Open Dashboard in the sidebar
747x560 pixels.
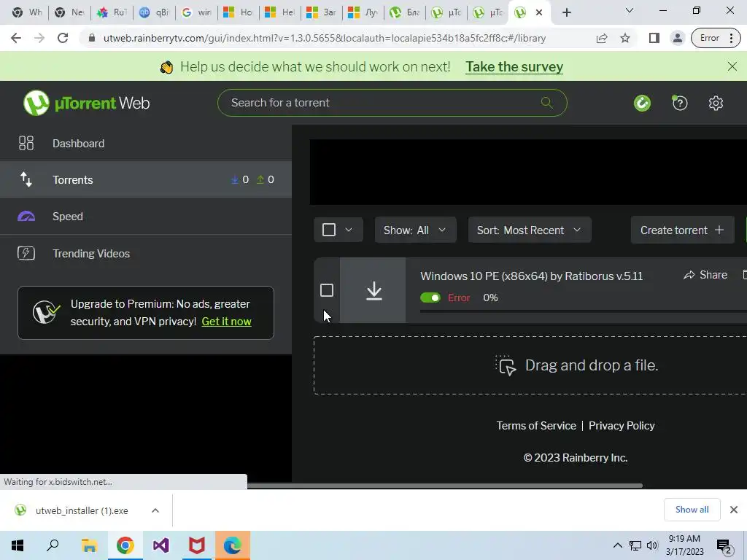click(146, 144)
